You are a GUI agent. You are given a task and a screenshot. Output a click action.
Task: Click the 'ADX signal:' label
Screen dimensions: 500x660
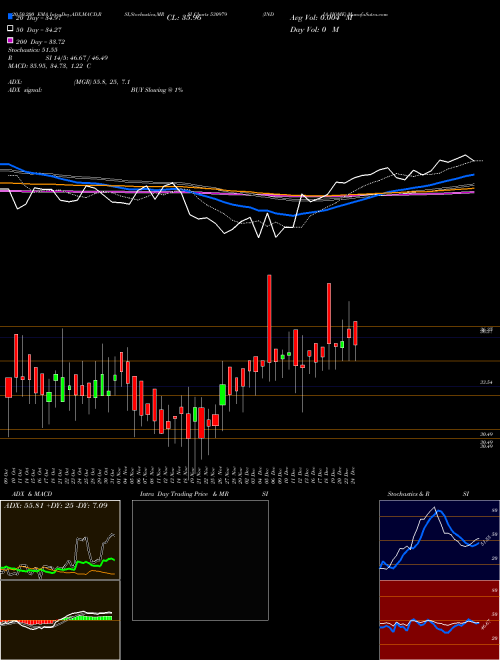point(25,90)
